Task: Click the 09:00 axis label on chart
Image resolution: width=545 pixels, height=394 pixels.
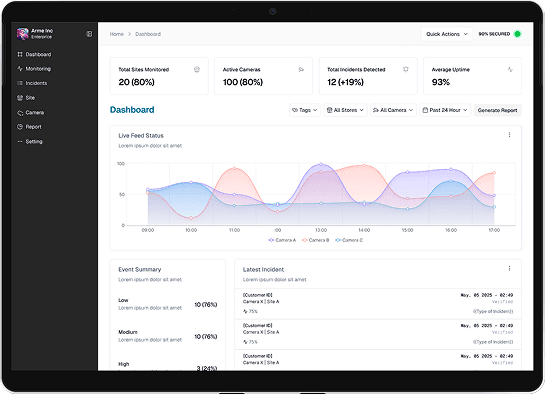Action: 148,230
